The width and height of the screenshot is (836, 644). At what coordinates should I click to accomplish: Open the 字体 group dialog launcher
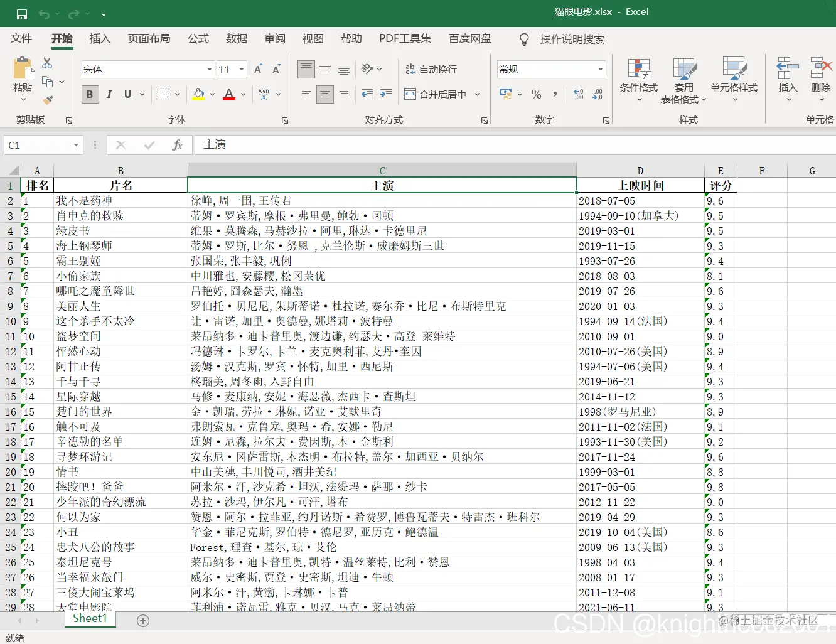point(284,120)
